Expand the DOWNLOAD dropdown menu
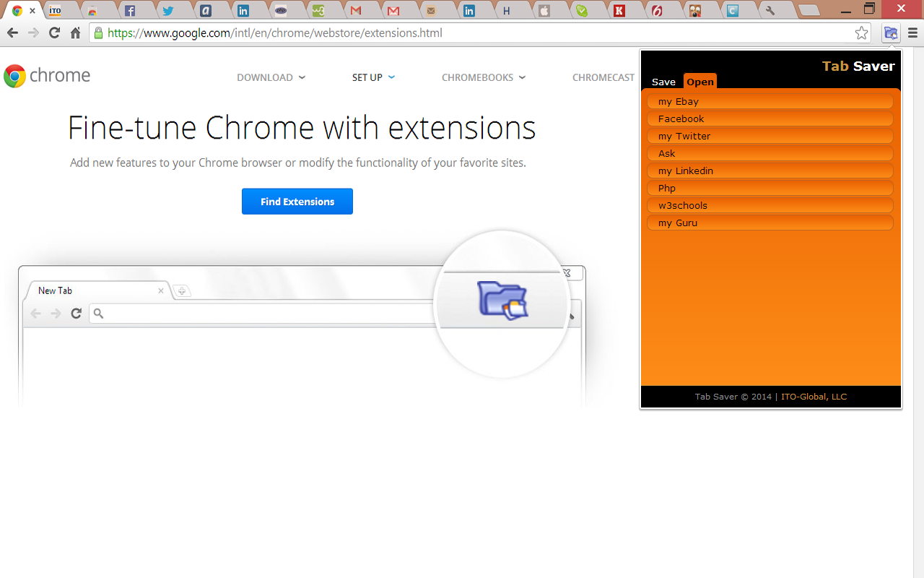 point(271,77)
